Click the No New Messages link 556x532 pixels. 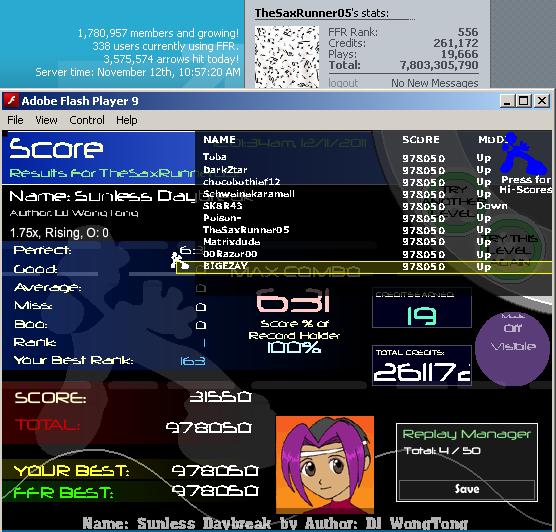pyautogui.click(x=434, y=83)
